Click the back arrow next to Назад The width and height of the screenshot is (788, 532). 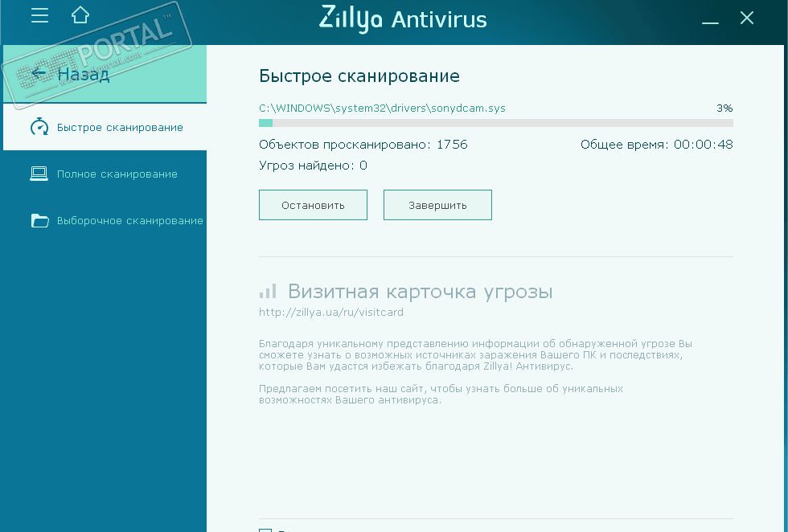pos(39,74)
